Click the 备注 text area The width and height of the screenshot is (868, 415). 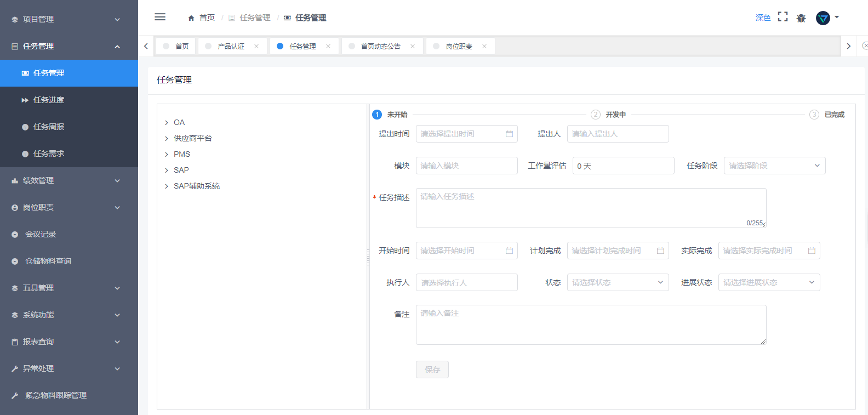click(x=591, y=325)
